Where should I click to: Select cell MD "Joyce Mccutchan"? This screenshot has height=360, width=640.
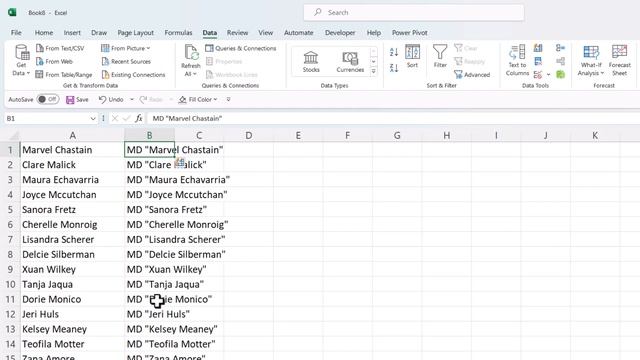coord(149,195)
